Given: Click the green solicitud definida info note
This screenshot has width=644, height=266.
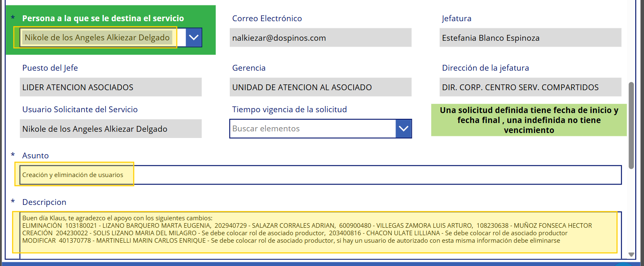Looking at the screenshot, I should [x=528, y=120].
